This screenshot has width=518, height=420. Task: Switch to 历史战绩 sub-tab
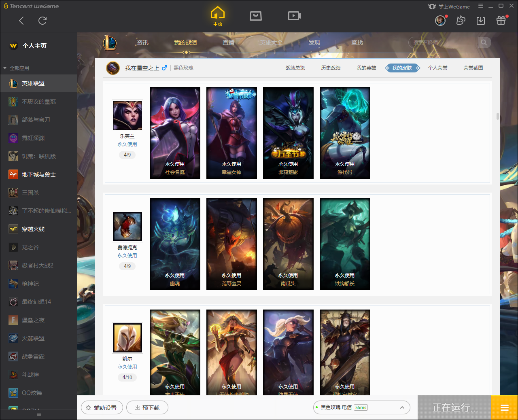point(331,68)
